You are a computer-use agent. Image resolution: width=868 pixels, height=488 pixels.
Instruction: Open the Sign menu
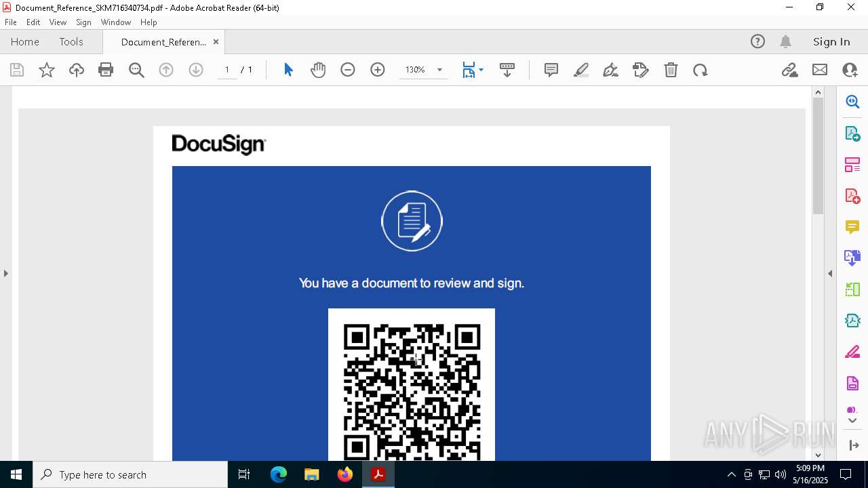tap(83, 22)
